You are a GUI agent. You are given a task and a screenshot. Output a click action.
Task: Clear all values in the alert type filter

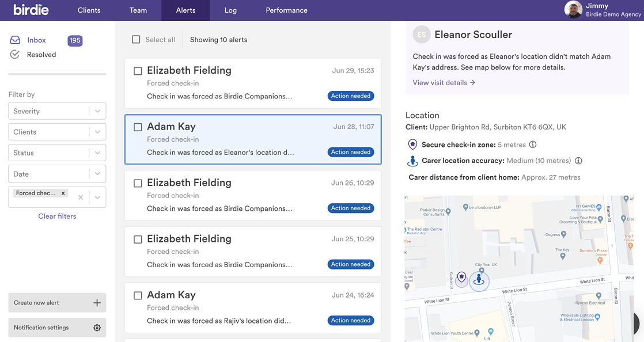(x=81, y=197)
